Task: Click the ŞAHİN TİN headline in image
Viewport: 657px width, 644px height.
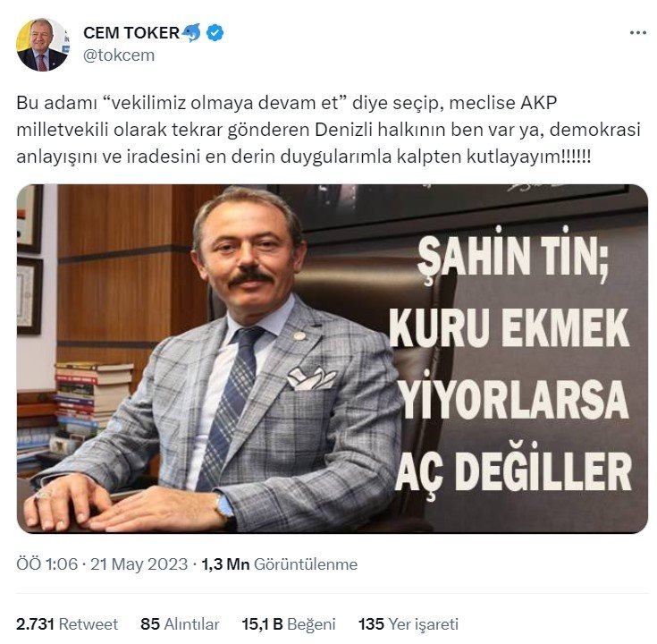Action: [513, 255]
